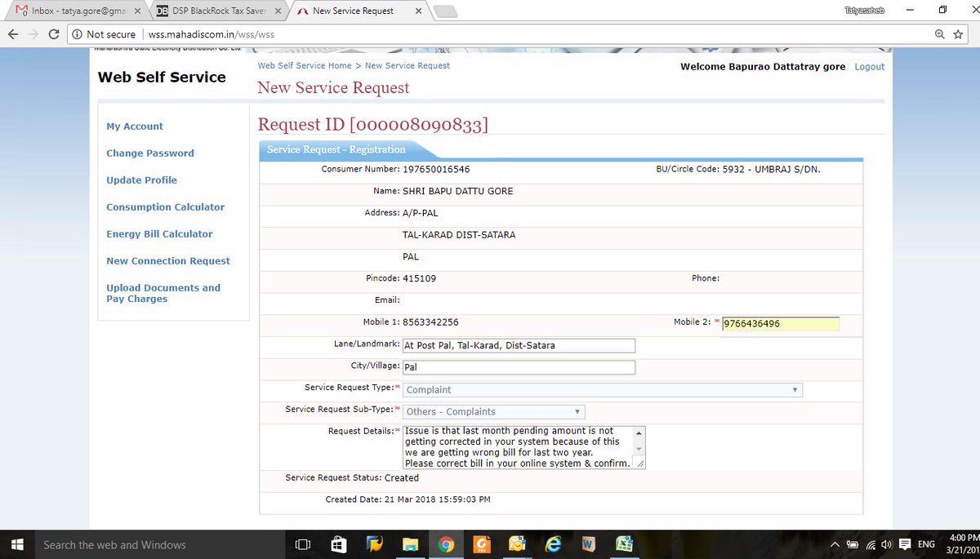Open Foxit PDF reader taskbar icon

tap(482, 544)
